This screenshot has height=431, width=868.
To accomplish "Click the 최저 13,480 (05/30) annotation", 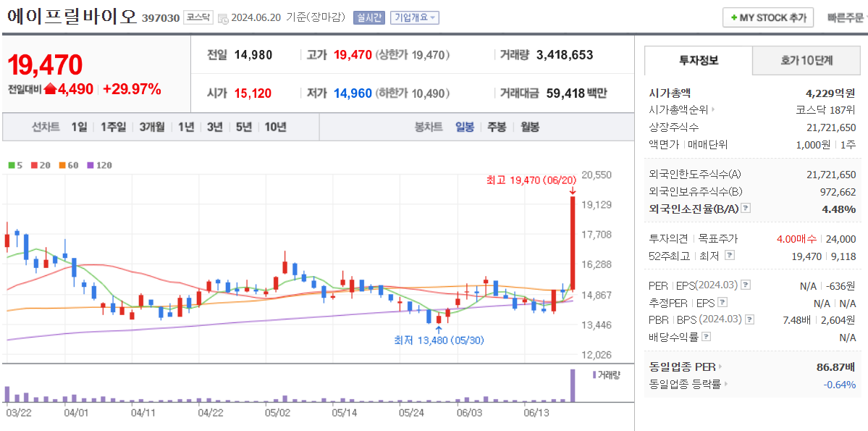I will coord(439,340).
